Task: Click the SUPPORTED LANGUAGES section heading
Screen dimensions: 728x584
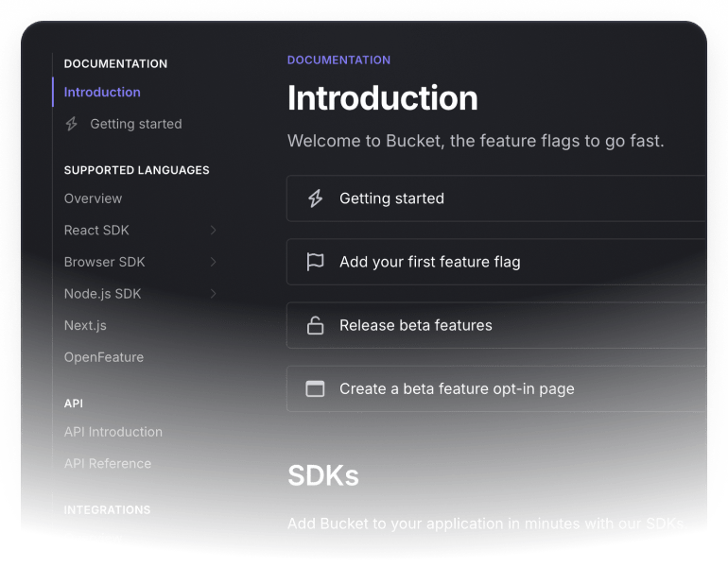Action: (x=136, y=170)
